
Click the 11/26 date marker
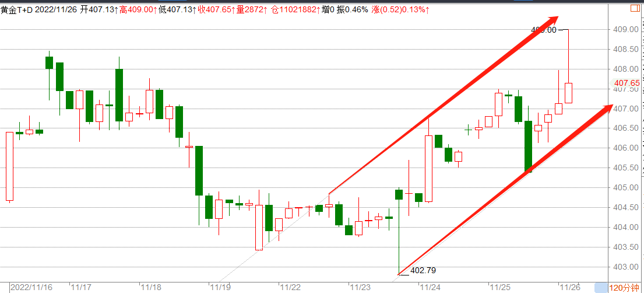(569, 287)
